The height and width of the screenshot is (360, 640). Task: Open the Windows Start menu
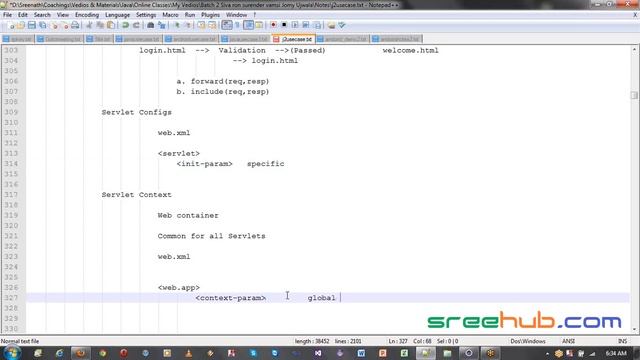pos(12,353)
